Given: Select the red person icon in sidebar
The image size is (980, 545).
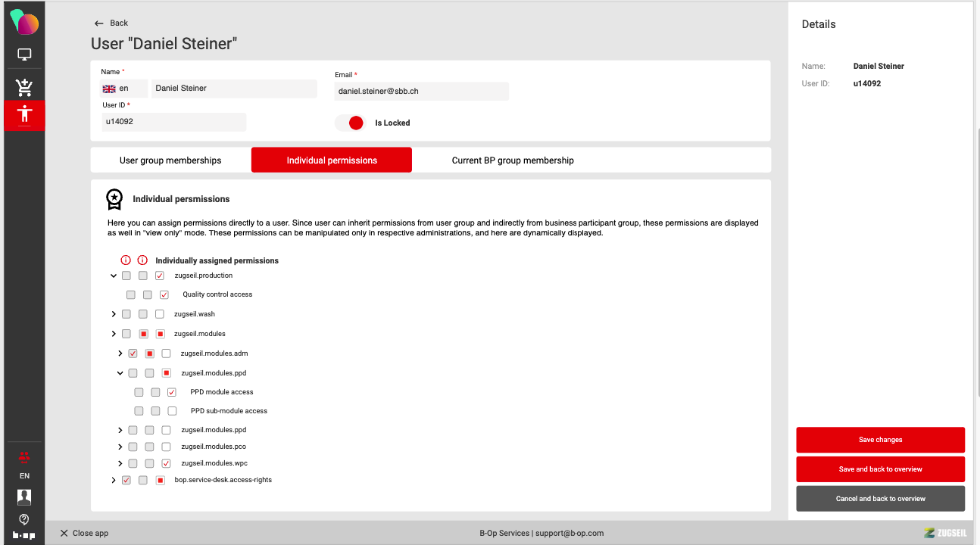Looking at the screenshot, I should (24, 115).
